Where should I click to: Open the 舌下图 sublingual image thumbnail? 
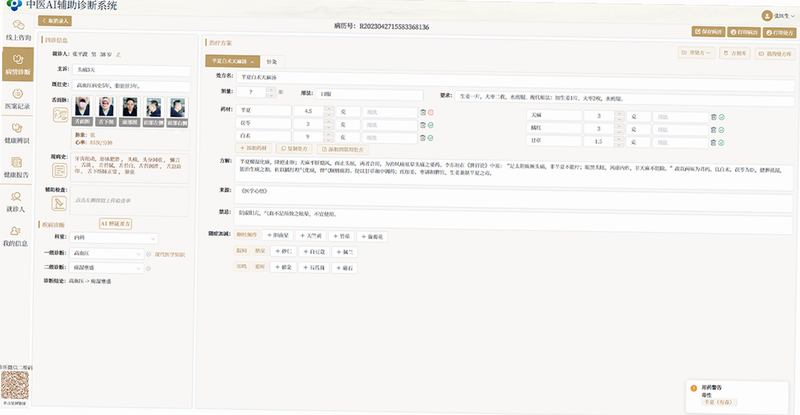click(x=106, y=112)
